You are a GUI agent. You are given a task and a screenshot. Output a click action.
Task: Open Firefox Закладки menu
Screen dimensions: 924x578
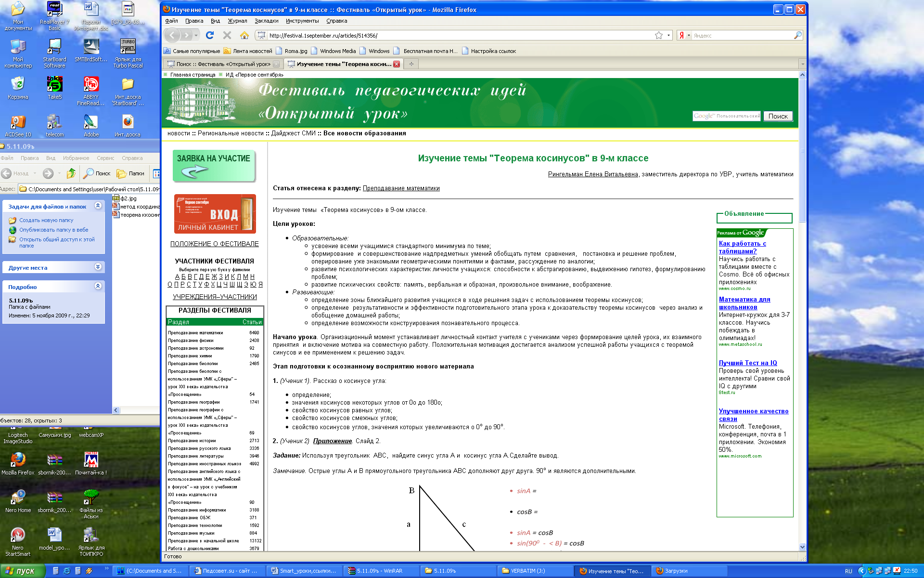(267, 21)
